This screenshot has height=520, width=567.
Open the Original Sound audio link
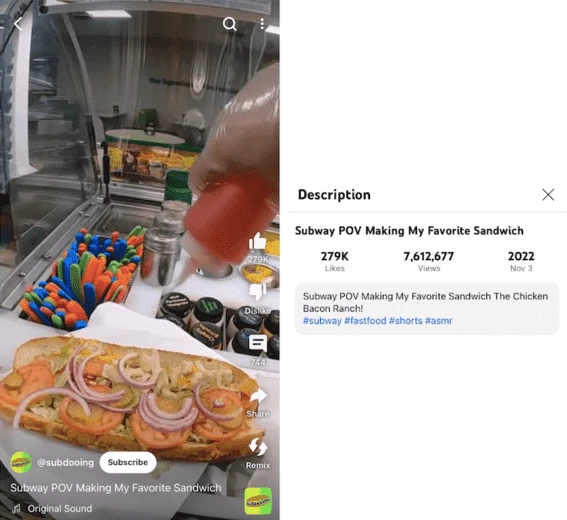(x=60, y=508)
